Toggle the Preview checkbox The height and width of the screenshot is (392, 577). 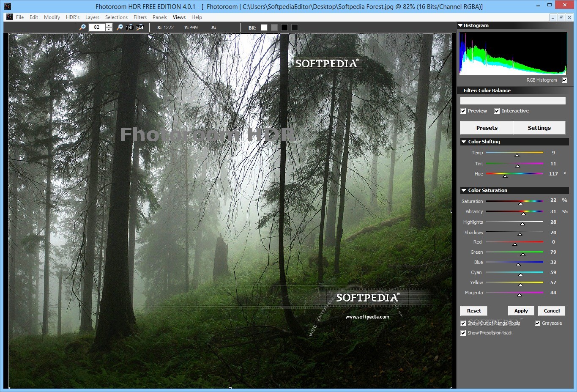tap(463, 111)
